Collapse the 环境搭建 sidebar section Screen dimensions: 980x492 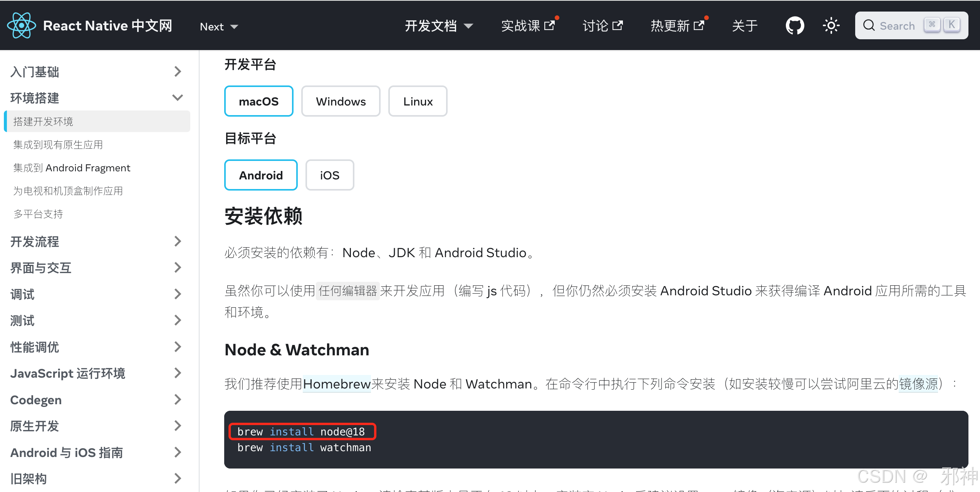(177, 98)
